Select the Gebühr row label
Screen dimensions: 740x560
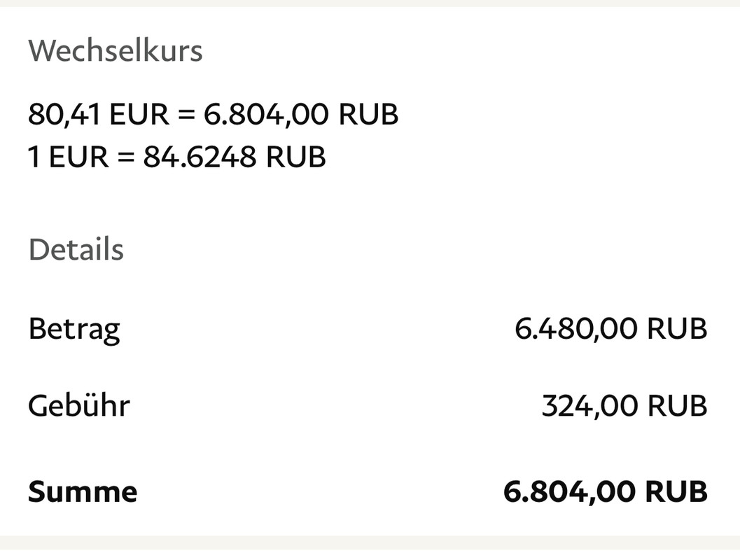coord(78,406)
